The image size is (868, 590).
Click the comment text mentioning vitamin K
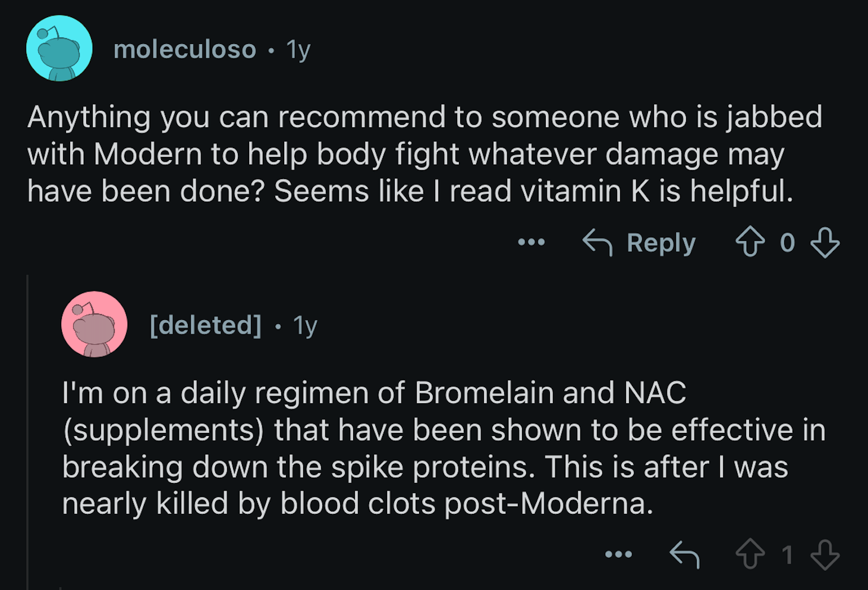(424, 154)
